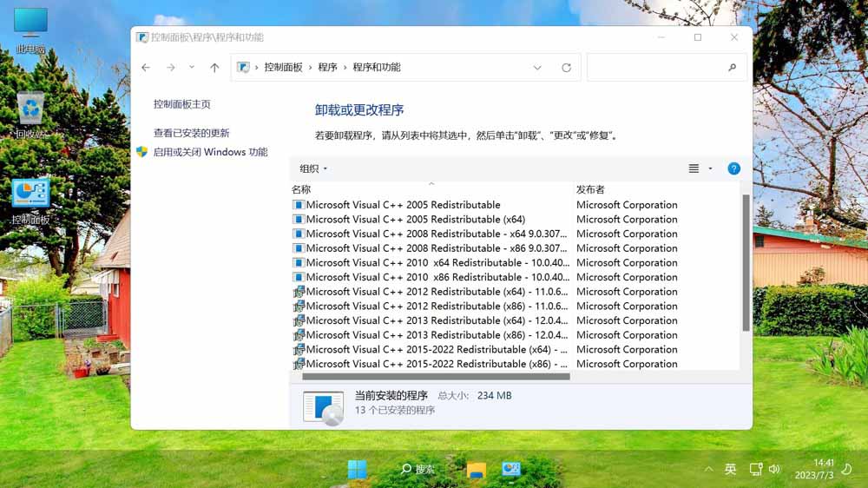868x488 pixels.
Task: Open 查看已安装的更新 link
Action: (x=192, y=133)
